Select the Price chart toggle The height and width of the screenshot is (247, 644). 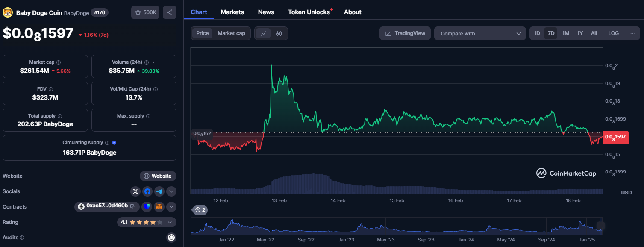click(x=203, y=33)
